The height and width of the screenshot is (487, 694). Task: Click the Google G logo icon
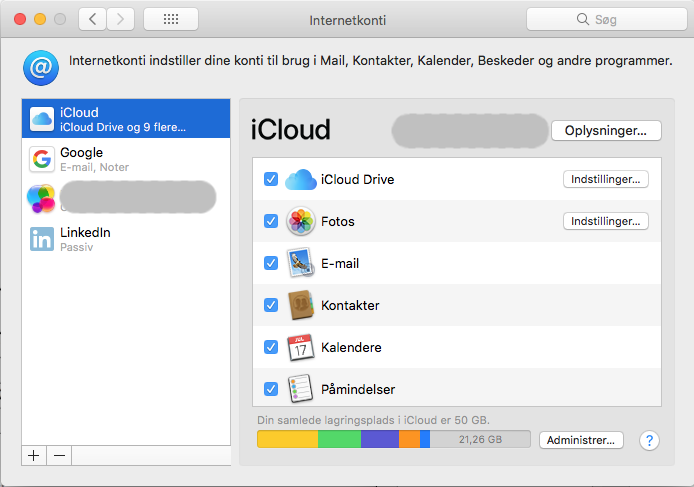[x=42, y=159]
